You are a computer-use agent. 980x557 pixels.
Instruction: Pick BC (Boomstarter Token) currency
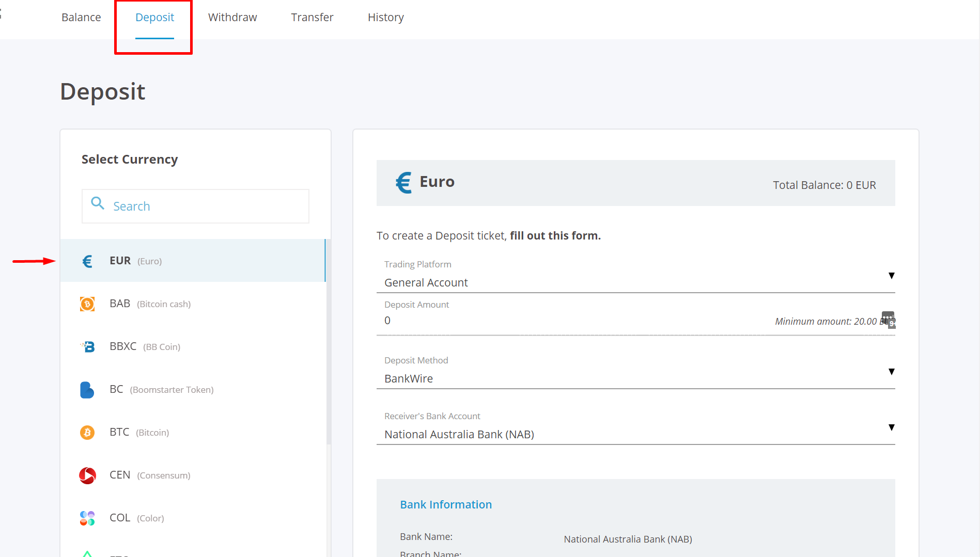[193, 389]
